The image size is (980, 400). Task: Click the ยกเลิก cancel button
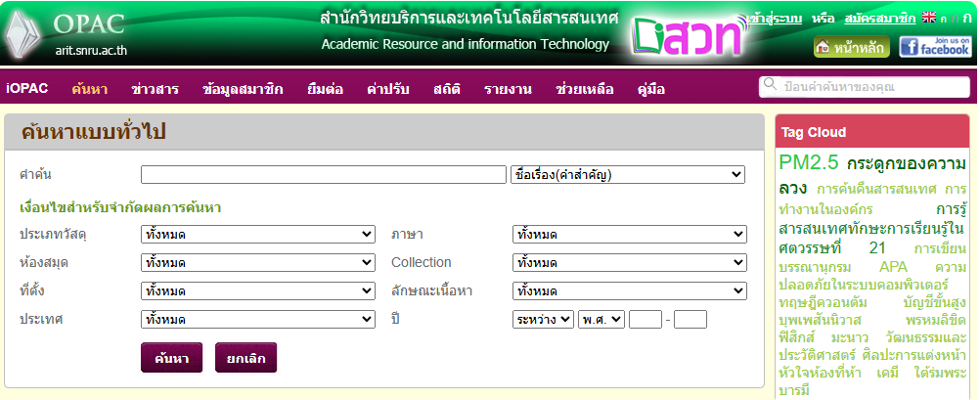tap(245, 358)
